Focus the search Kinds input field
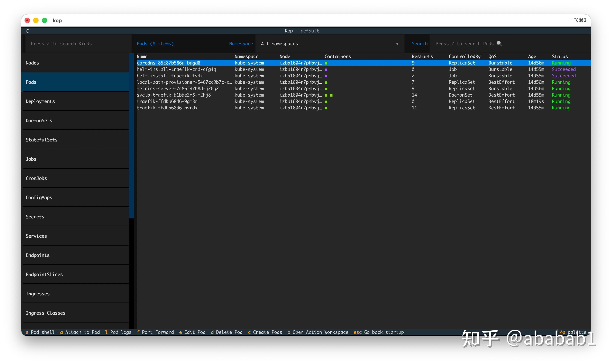The height and width of the screenshot is (364, 612). (x=77, y=44)
